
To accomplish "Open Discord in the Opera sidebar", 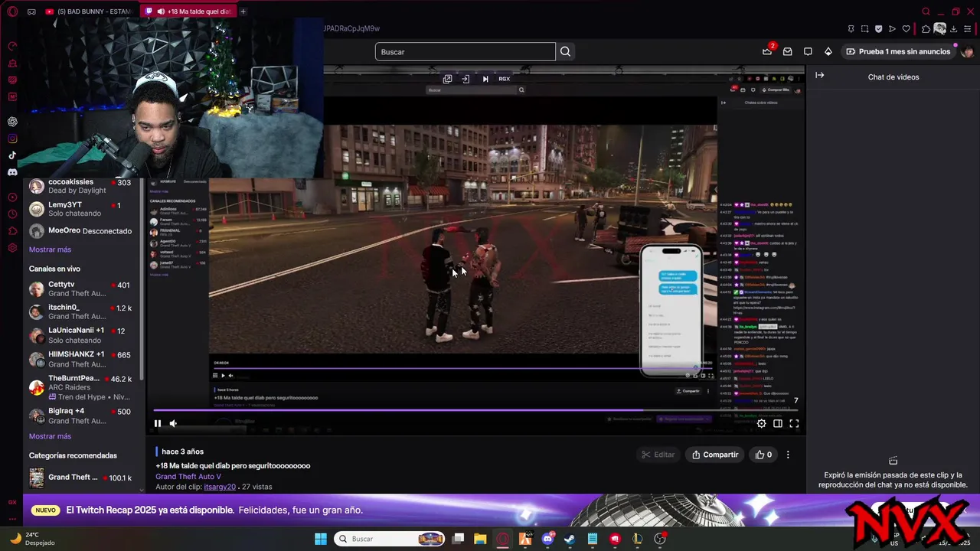I will point(12,172).
